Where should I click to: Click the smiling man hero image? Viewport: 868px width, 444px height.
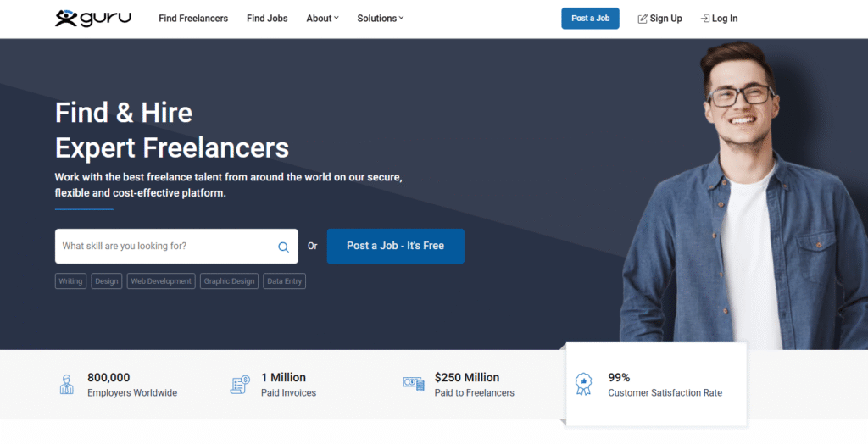743,197
